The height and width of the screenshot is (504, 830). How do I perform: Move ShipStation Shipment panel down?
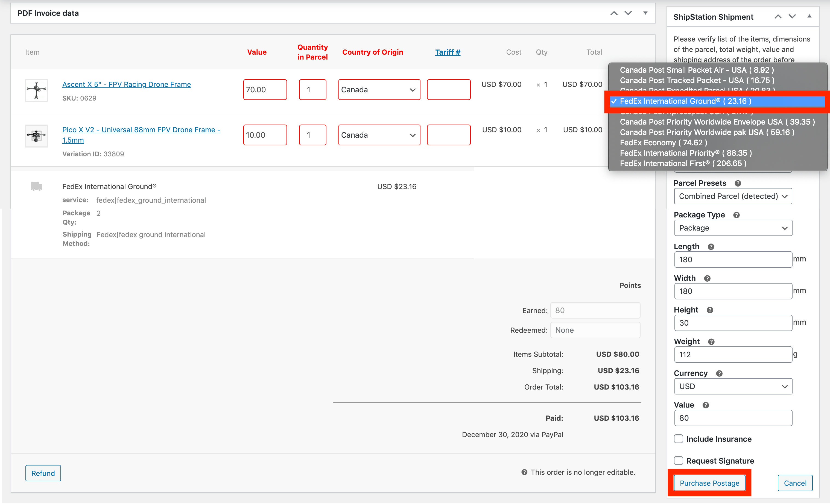(x=792, y=16)
